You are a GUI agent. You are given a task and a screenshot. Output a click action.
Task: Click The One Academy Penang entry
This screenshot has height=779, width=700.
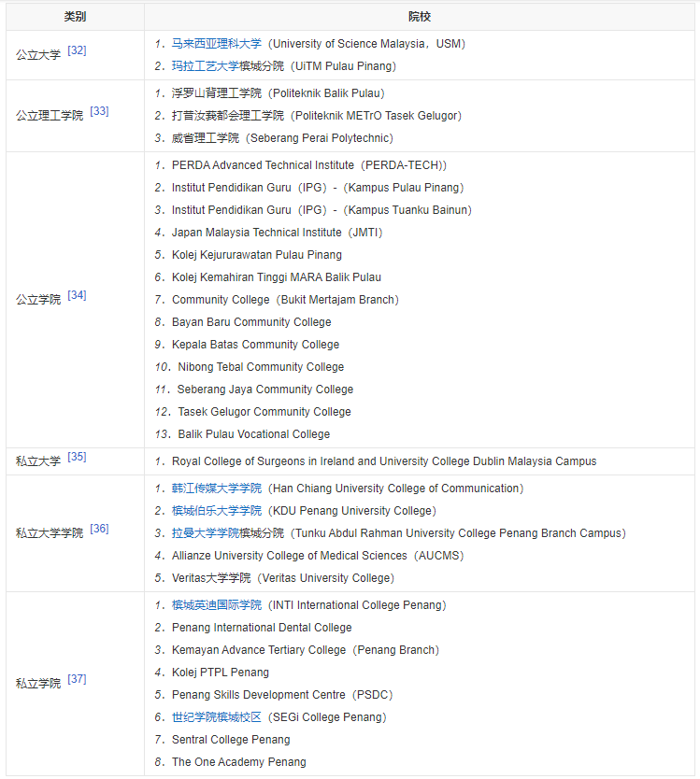coord(238,761)
